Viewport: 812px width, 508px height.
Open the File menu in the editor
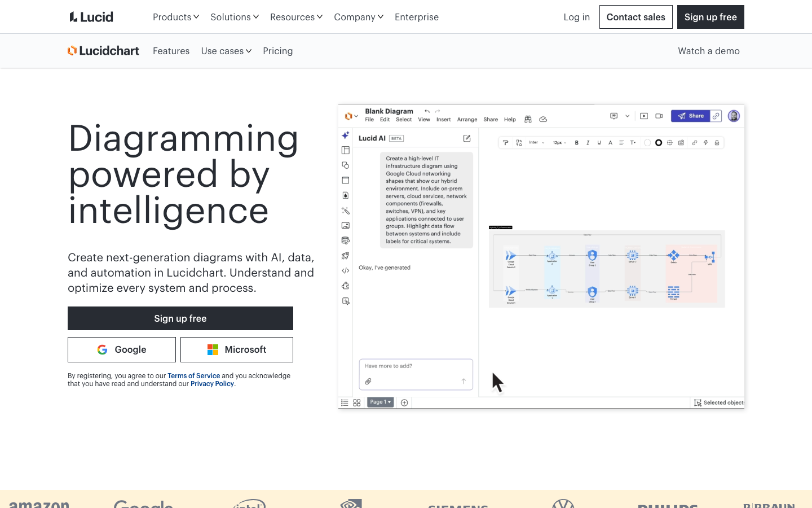click(x=369, y=120)
